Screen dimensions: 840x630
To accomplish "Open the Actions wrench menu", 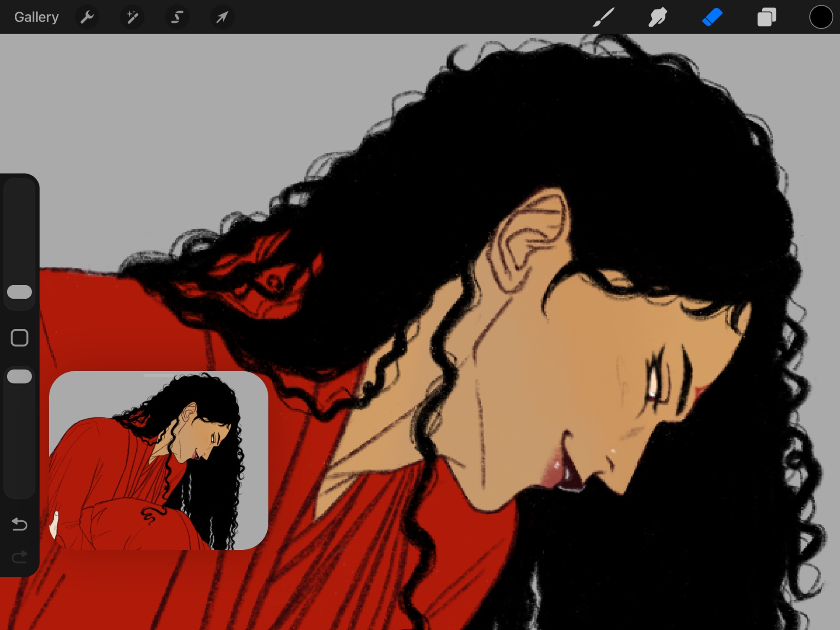I will pyautogui.click(x=87, y=17).
